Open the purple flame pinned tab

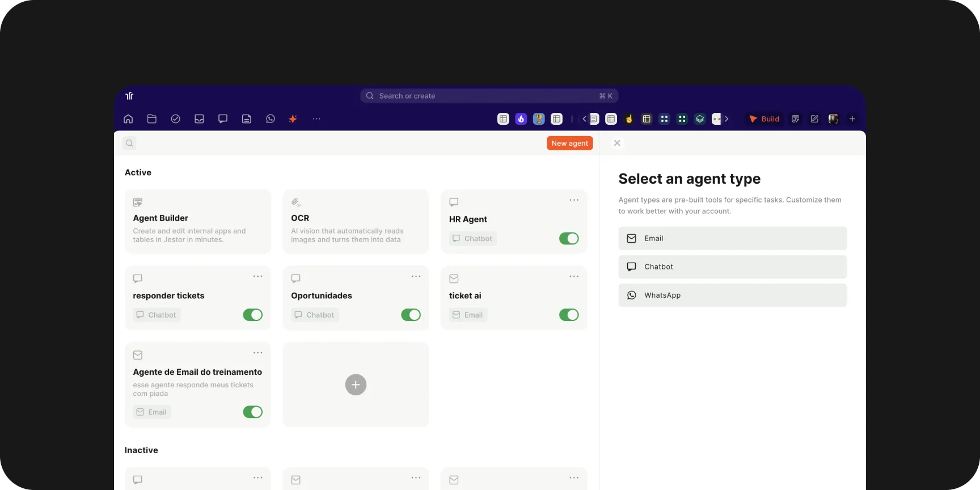click(x=521, y=119)
